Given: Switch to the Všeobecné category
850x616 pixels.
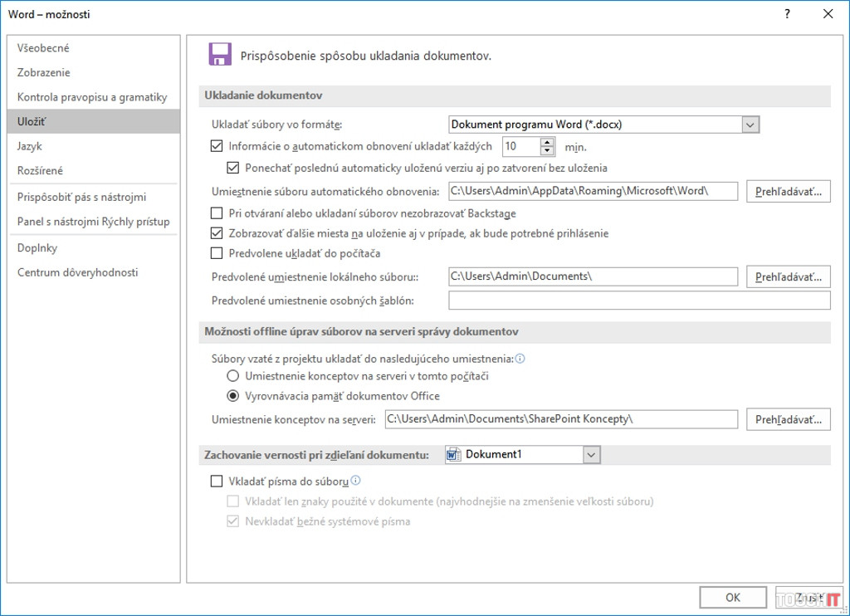Looking at the screenshot, I should 43,48.
